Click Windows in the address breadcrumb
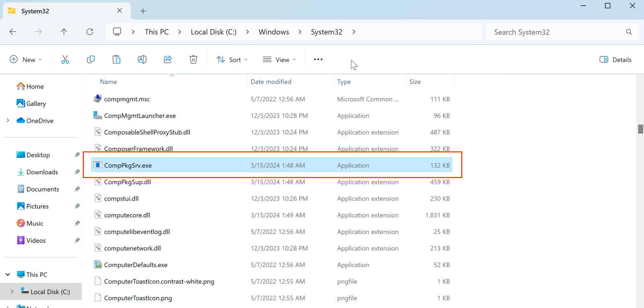The height and width of the screenshot is (308, 644). coord(274,32)
